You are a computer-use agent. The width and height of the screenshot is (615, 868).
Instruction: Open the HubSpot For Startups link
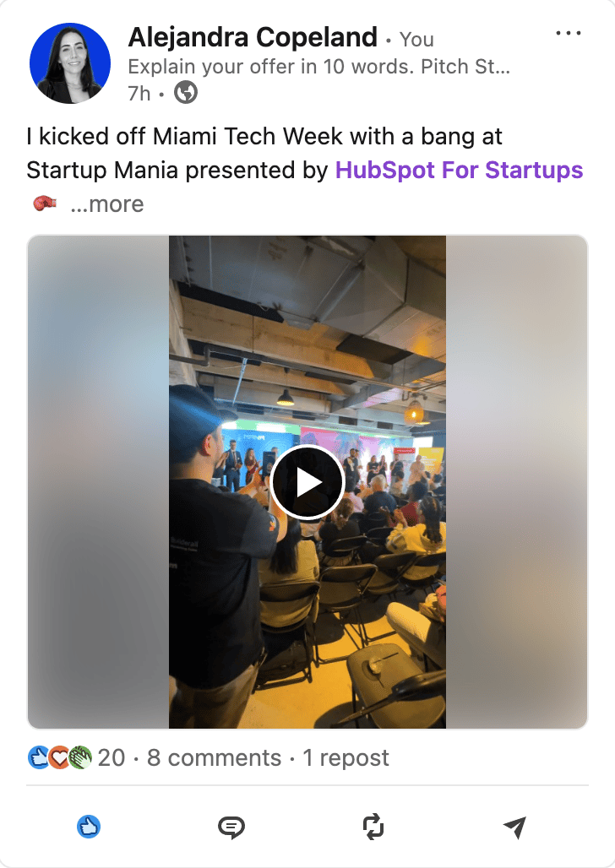[x=460, y=170]
